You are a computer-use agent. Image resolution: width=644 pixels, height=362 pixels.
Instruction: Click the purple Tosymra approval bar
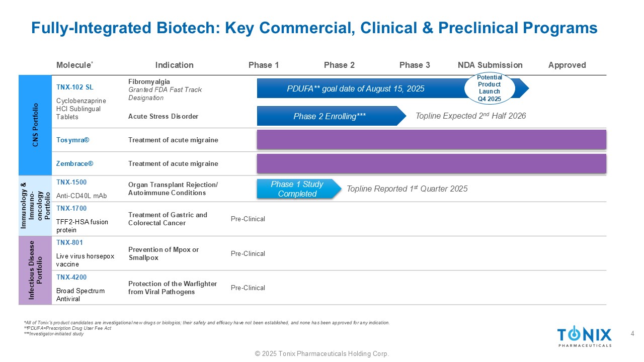pyautogui.click(x=431, y=140)
